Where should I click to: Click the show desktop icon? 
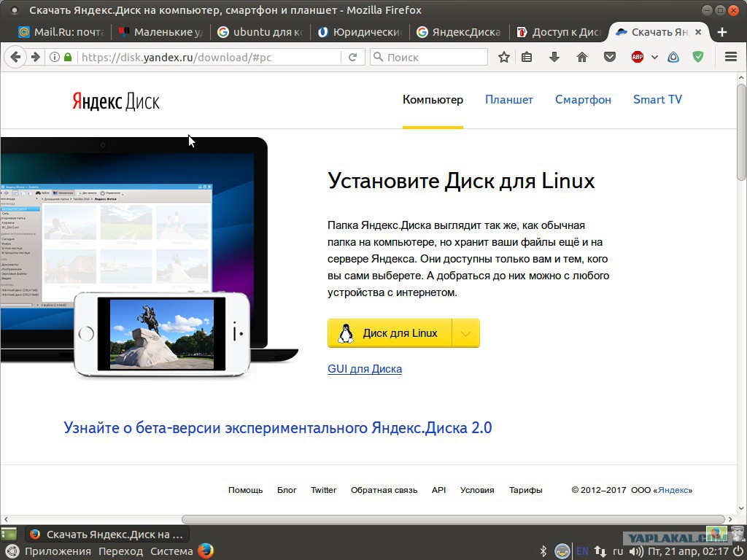(9, 534)
